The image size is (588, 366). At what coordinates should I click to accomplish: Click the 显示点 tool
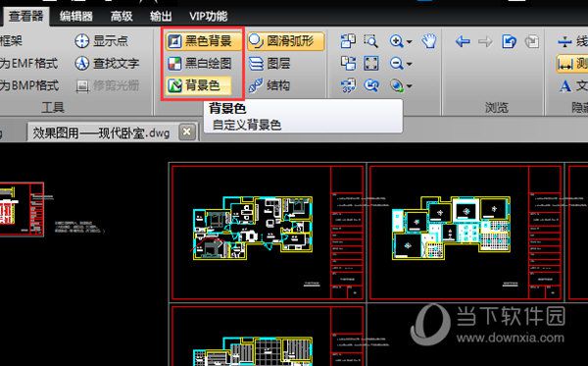[x=101, y=40]
